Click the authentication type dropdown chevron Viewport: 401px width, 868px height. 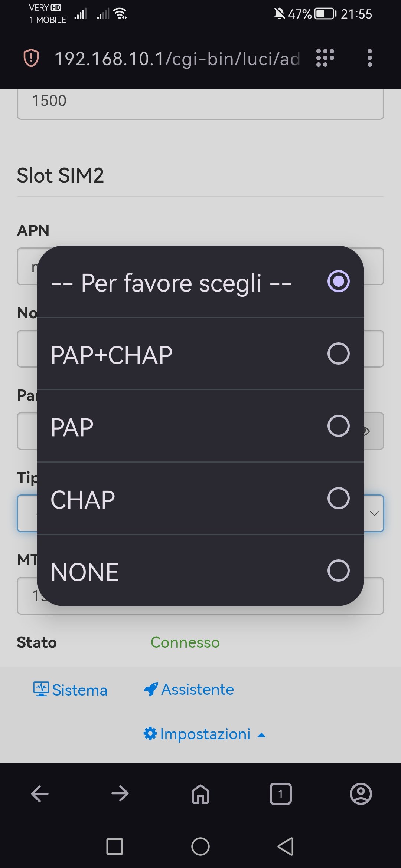click(x=374, y=513)
